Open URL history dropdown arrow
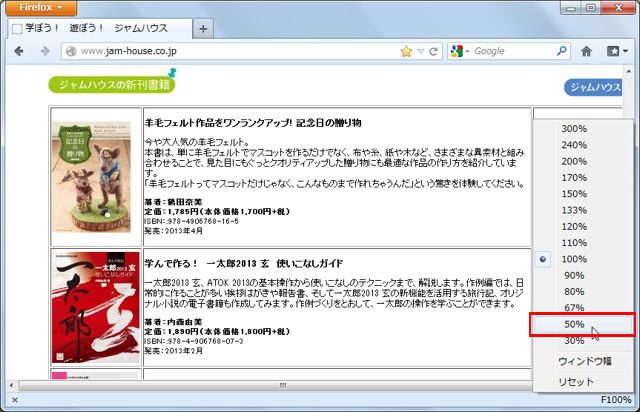This screenshot has height=412, width=640. click(x=420, y=51)
